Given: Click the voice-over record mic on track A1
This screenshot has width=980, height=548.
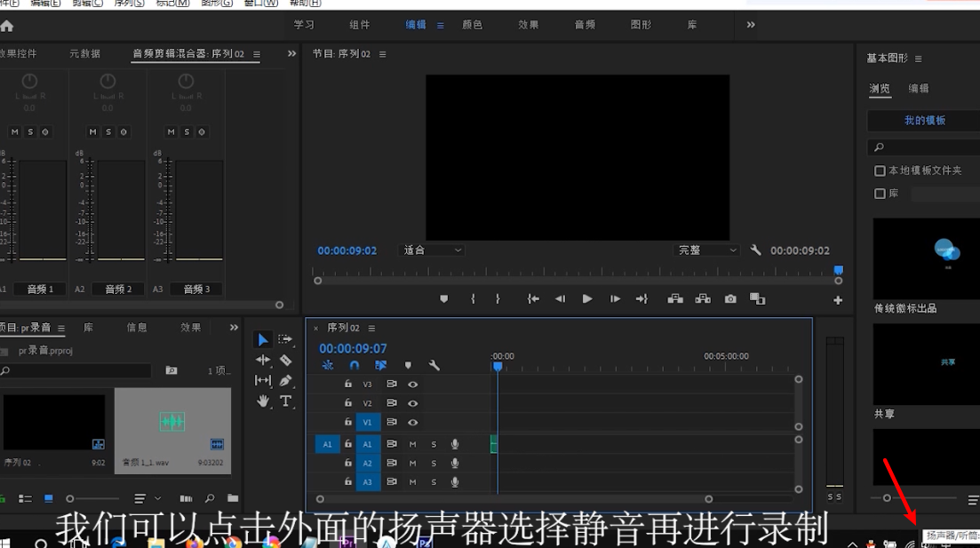Looking at the screenshot, I should tap(456, 443).
